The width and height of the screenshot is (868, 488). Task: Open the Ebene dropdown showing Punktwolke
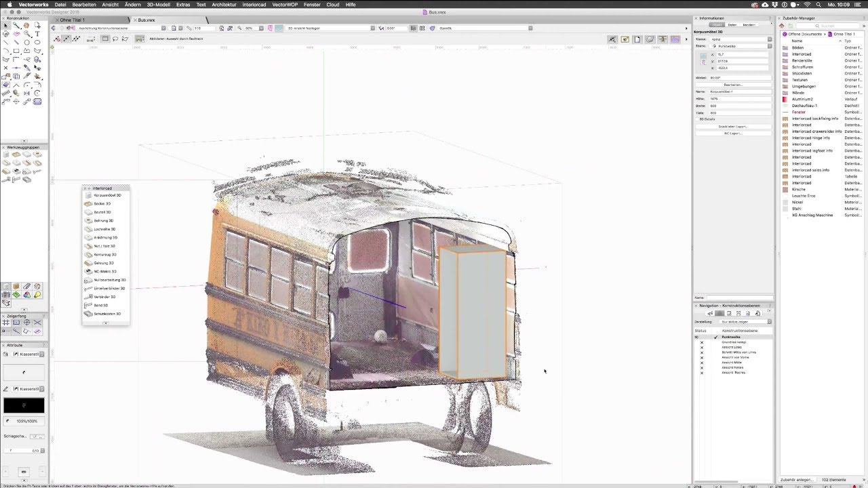741,46
